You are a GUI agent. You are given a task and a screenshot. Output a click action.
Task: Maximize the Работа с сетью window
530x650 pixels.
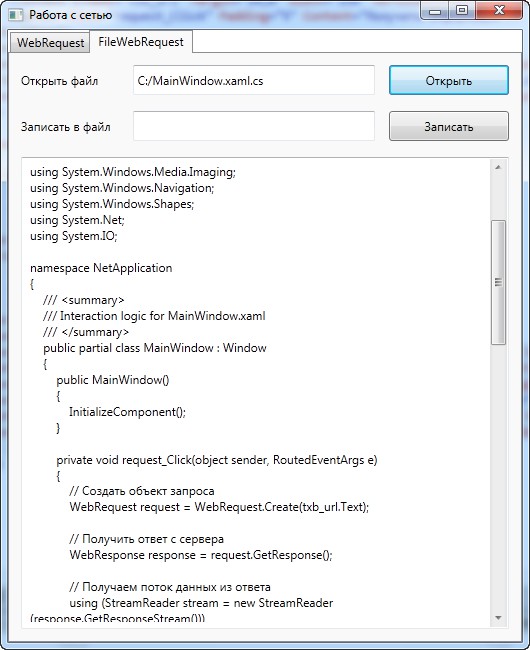pos(462,11)
